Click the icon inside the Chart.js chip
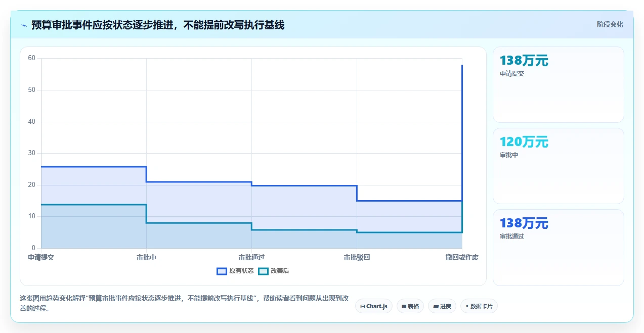 [363, 306]
